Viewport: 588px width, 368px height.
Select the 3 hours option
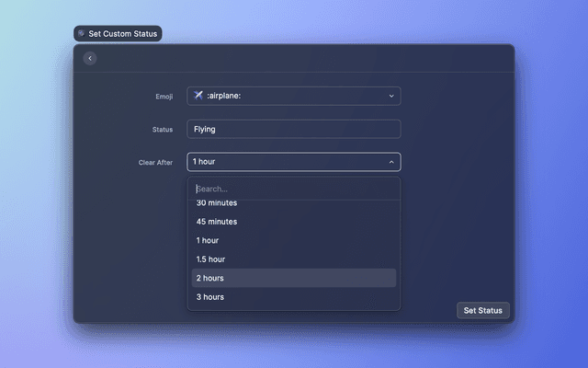pyautogui.click(x=210, y=297)
